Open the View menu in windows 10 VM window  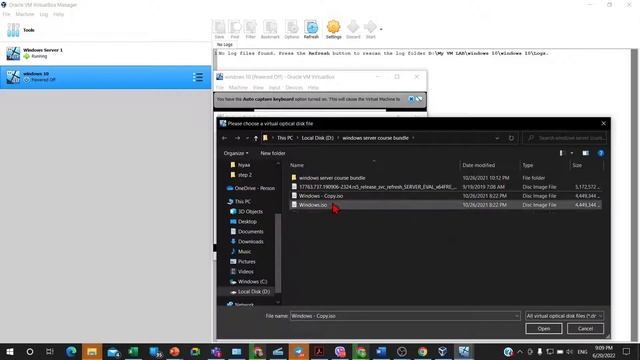258,87
